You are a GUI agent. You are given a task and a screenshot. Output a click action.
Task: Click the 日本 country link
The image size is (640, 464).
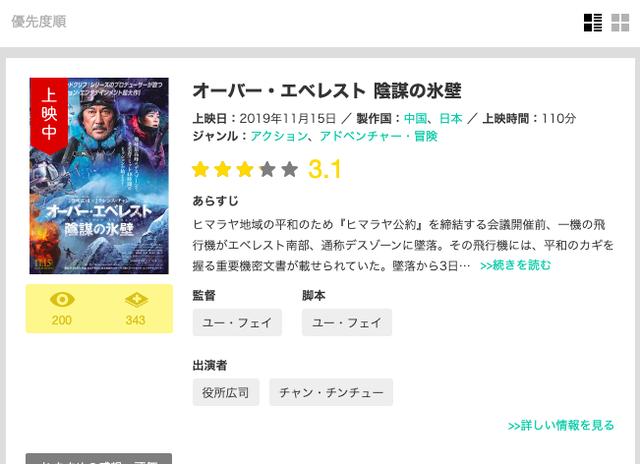point(451,118)
